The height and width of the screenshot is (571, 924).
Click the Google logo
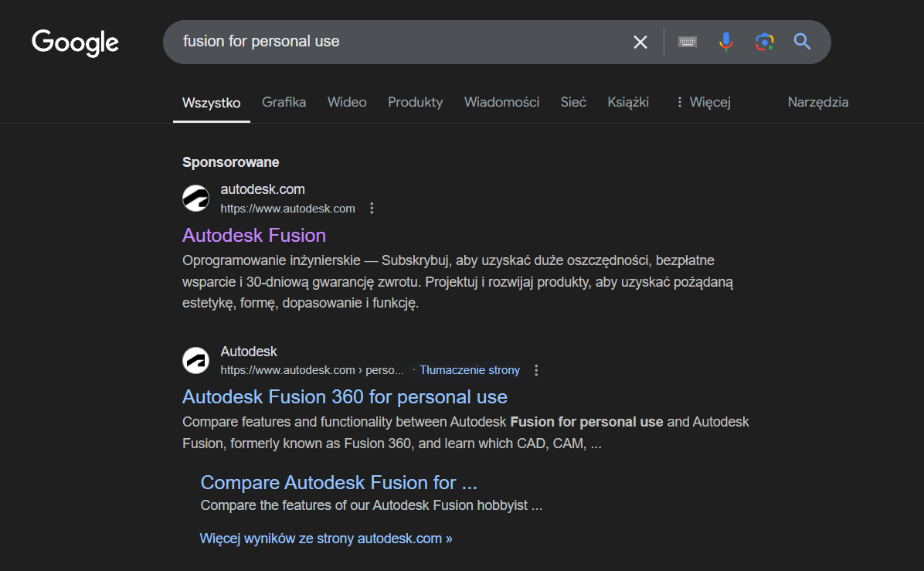point(75,42)
